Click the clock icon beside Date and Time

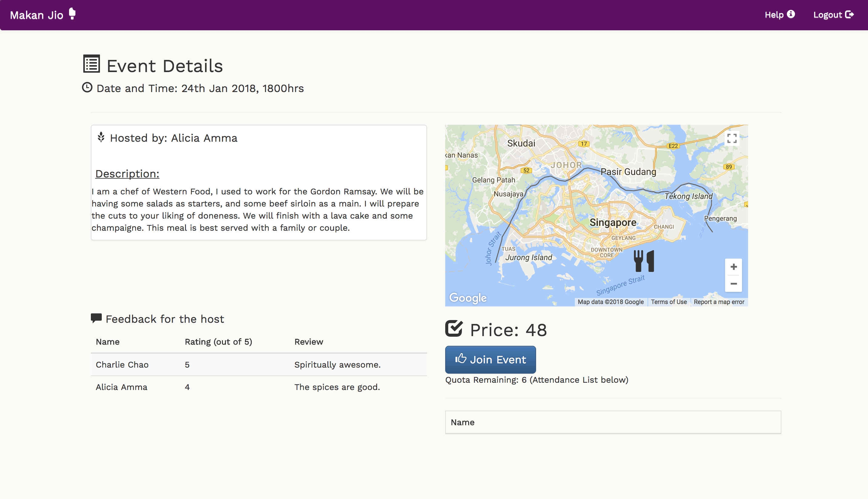pos(87,88)
